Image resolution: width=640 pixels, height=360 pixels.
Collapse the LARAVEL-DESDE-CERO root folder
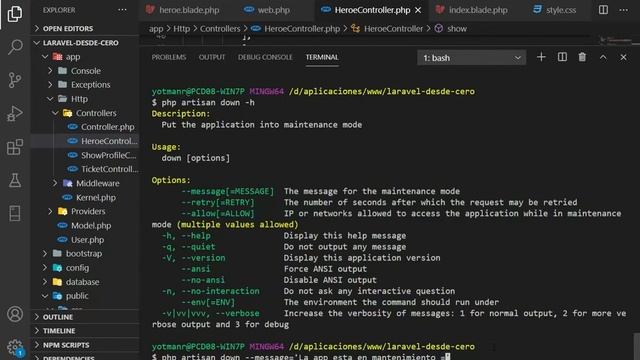pos(85,42)
